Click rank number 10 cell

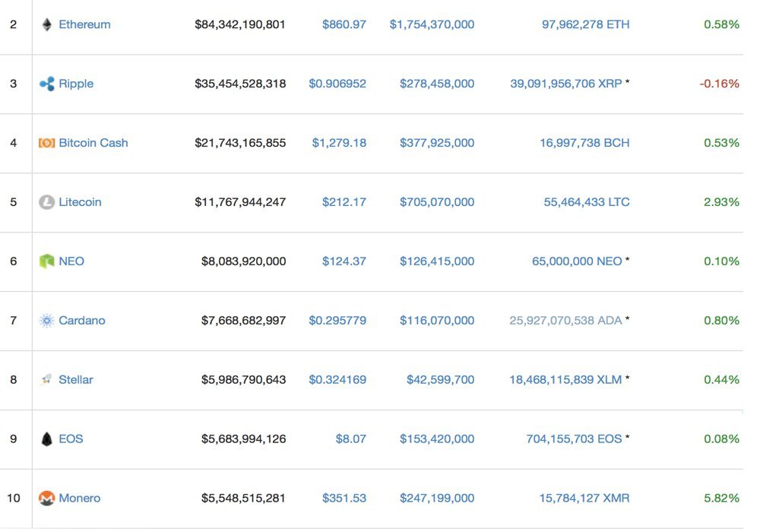click(14, 498)
